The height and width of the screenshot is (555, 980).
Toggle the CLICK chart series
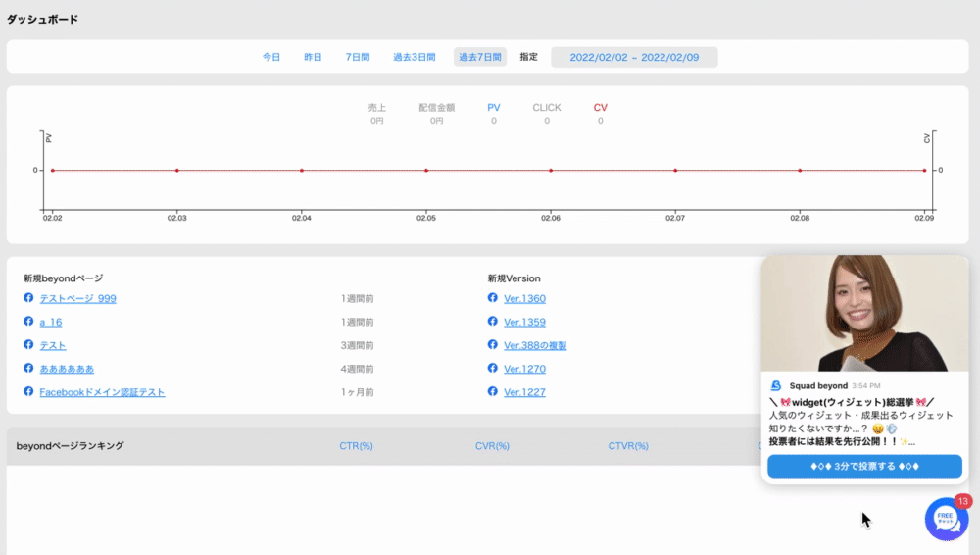(x=547, y=113)
